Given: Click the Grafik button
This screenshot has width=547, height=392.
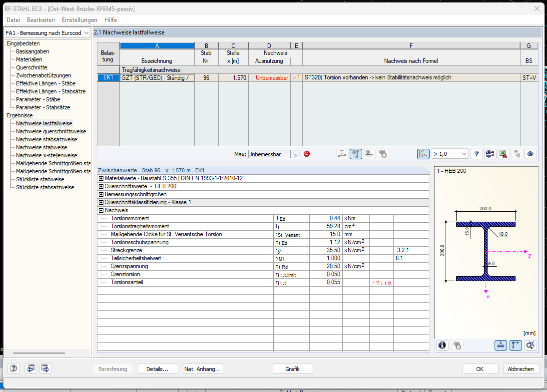Looking at the screenshot, I should 293,369.
